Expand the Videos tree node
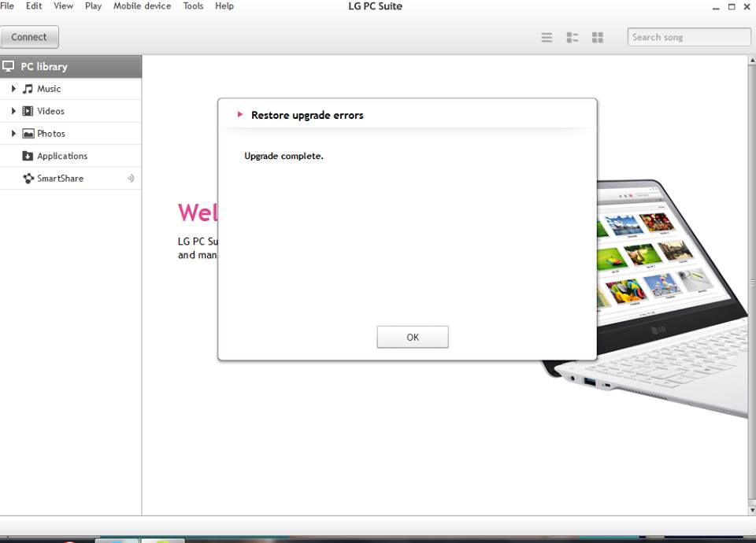This screenshot has width=756, height=543. 13,111
